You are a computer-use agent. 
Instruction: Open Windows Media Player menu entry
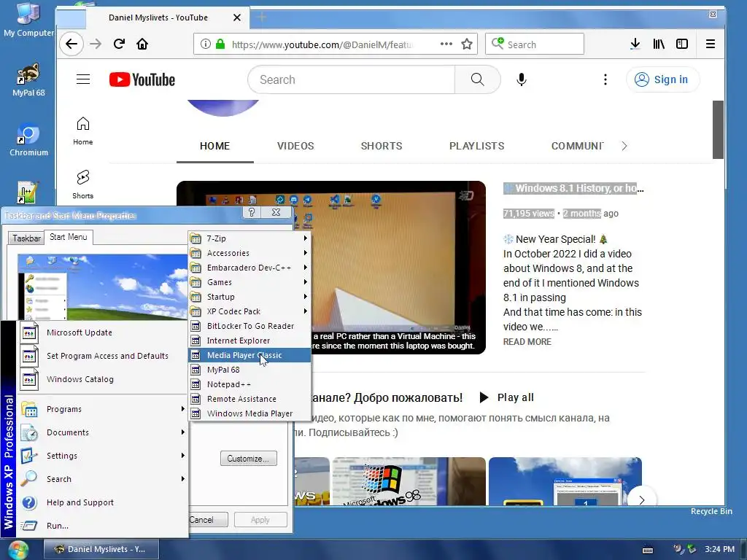point(249,413)
